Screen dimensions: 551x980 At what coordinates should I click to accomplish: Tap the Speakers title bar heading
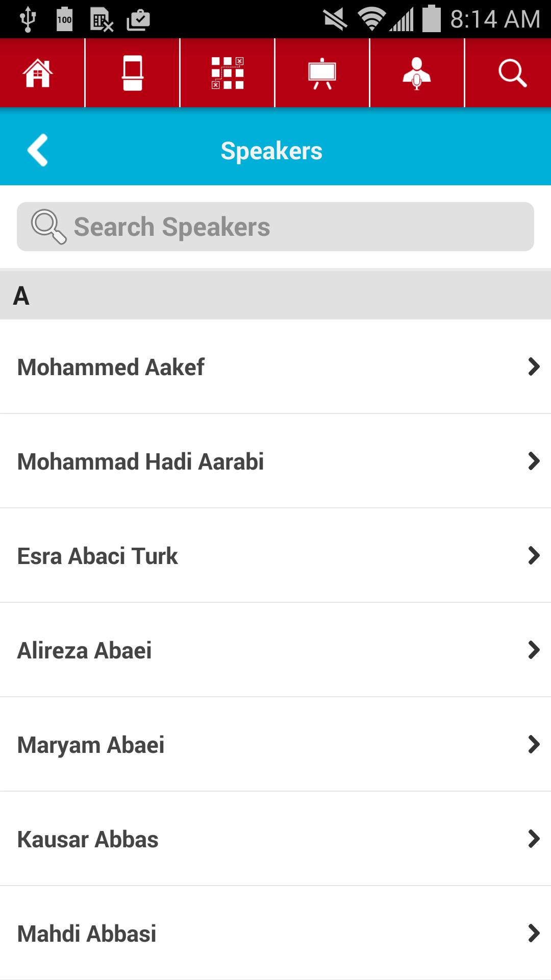click(x=271, y=151)
